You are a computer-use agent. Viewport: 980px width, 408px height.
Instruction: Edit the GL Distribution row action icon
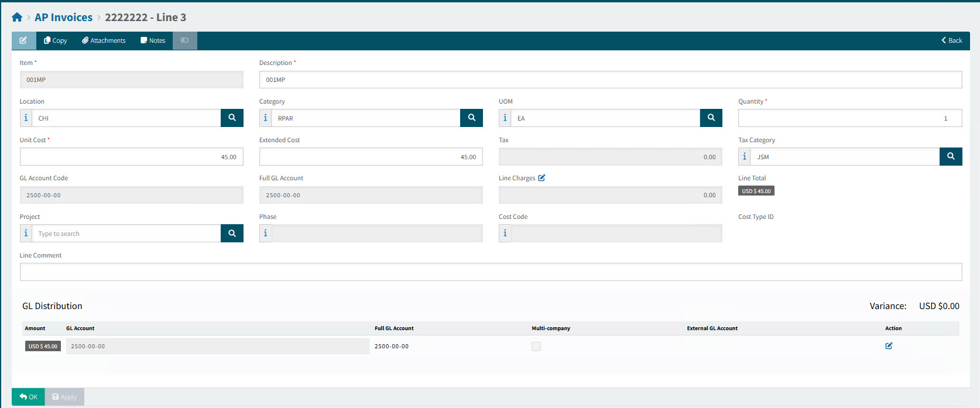point(889,346)
